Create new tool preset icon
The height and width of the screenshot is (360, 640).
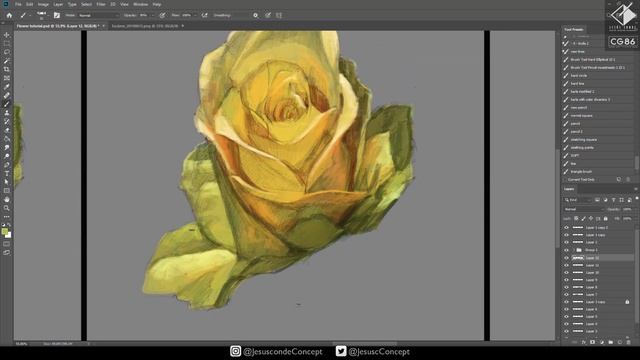619,180
